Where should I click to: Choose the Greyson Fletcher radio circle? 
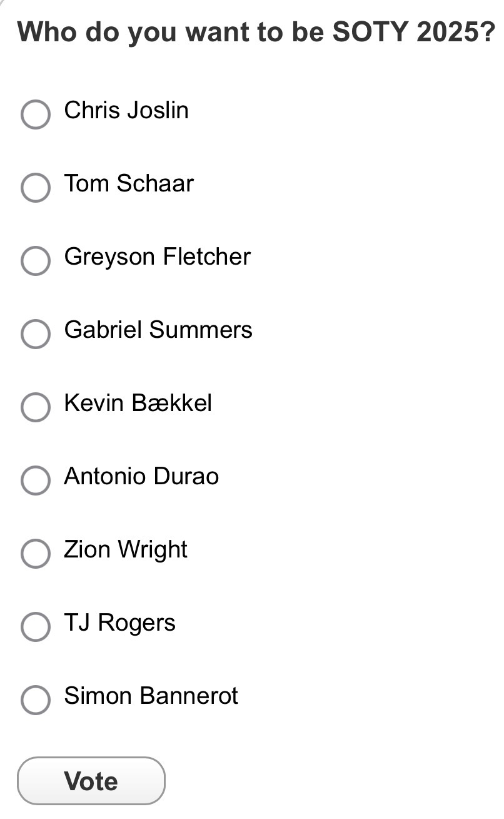click(36, 260)
